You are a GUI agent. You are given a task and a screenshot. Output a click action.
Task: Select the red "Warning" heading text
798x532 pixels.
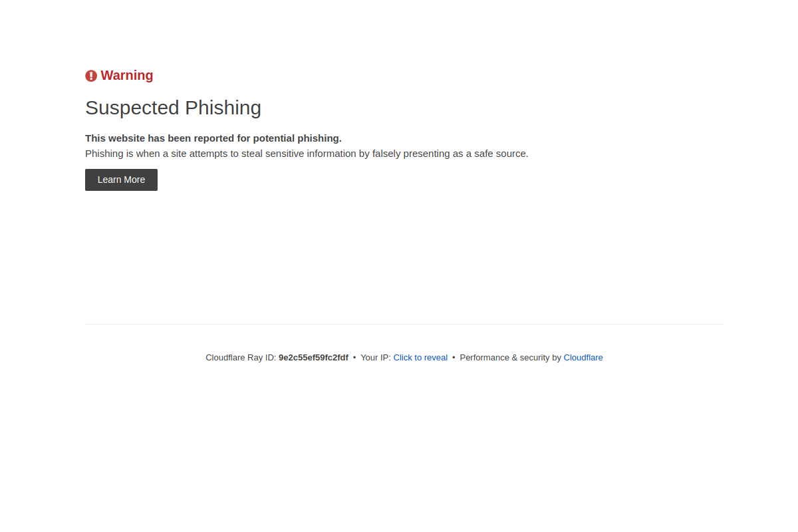point(126,75)
